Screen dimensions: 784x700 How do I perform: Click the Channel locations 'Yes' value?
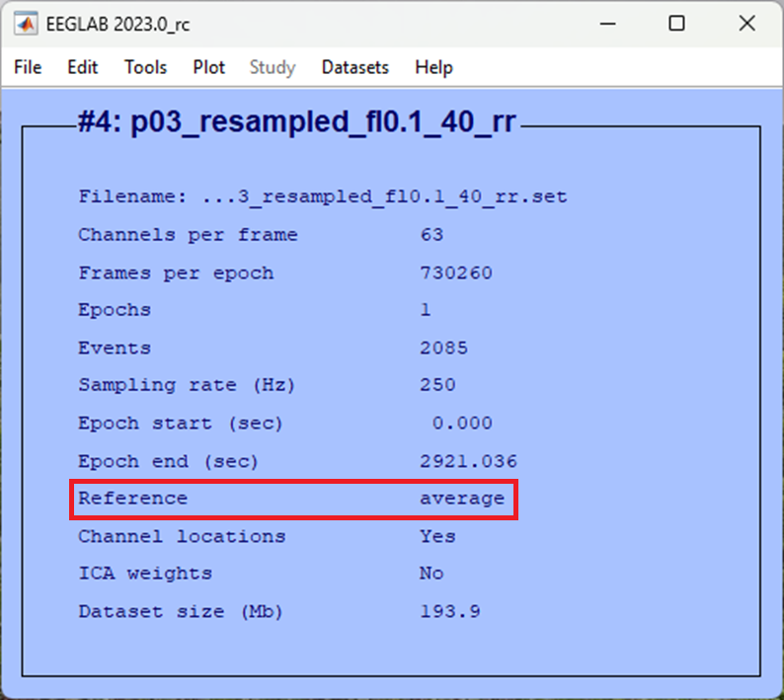point(437,536)
